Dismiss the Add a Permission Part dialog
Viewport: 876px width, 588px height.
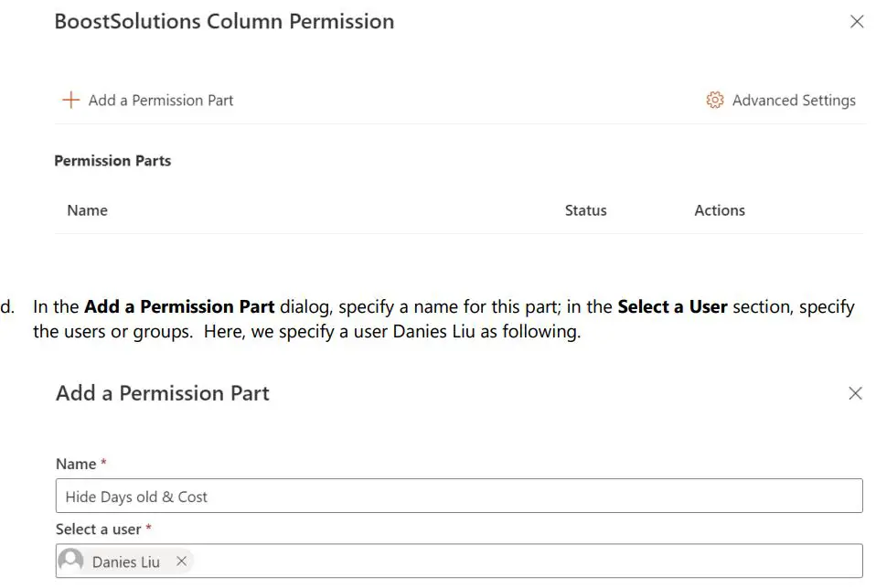(856, 393)
